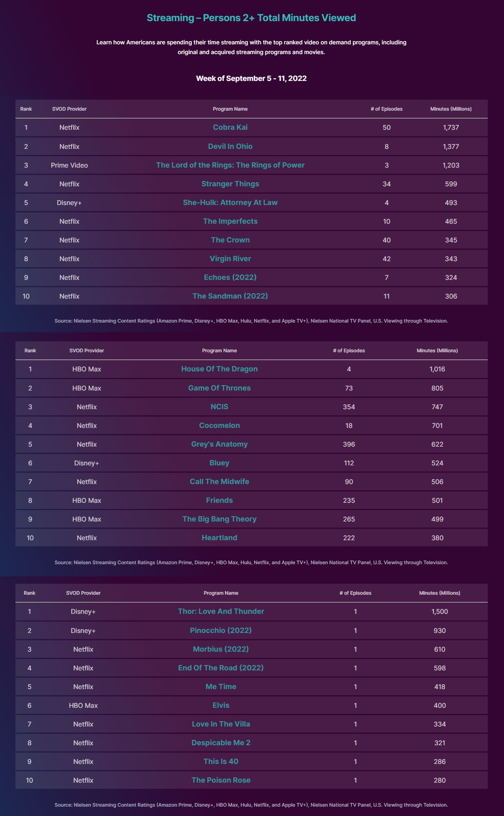
Task: Click the Devil In Ohio link
Action: coord(230,146)
